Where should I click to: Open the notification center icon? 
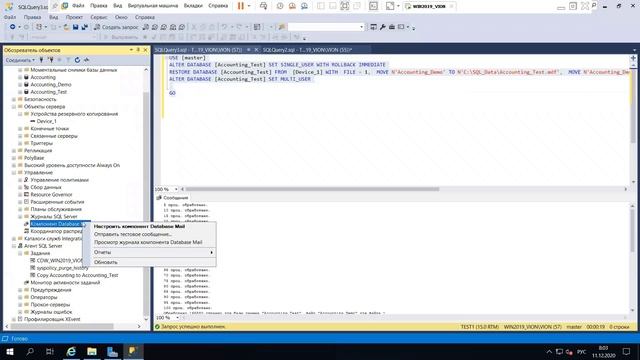627,351
